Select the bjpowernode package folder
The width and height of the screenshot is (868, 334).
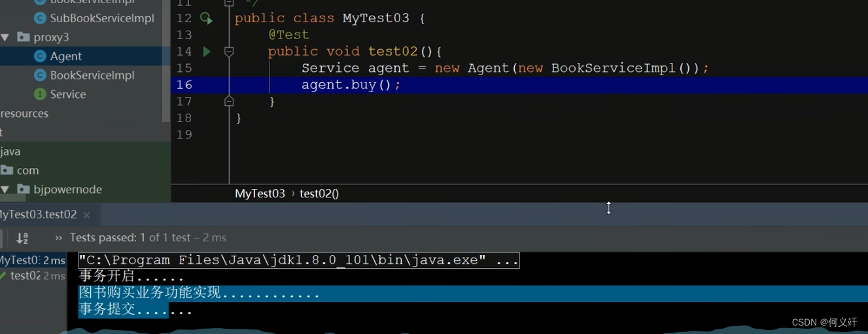(68, 190)
